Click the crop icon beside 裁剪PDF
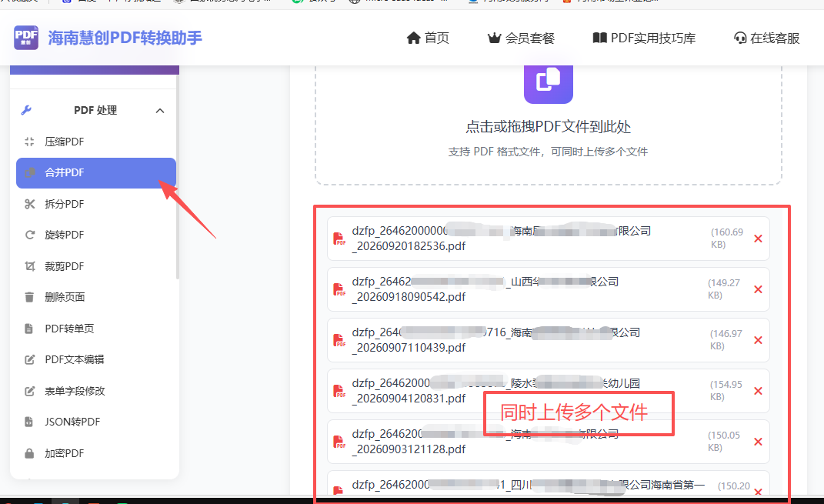 click(29, 266)
